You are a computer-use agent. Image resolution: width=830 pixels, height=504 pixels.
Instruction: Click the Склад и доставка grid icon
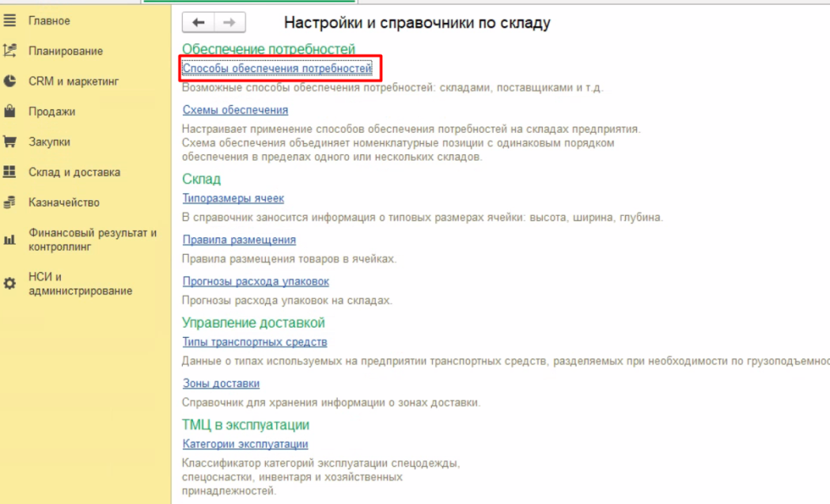10,172
